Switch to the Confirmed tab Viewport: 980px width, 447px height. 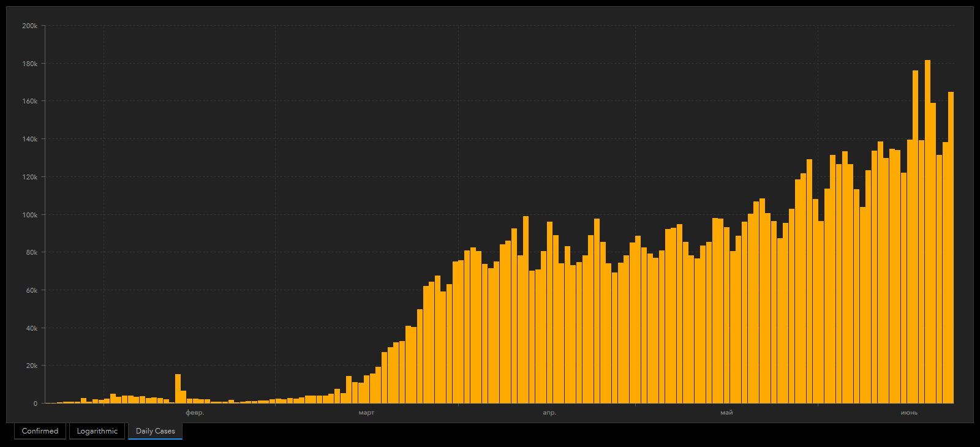[x=40, y=431]
